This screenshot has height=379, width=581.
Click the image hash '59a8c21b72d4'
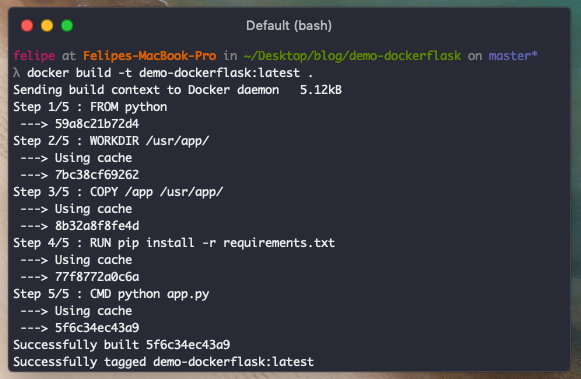[97, 124]
